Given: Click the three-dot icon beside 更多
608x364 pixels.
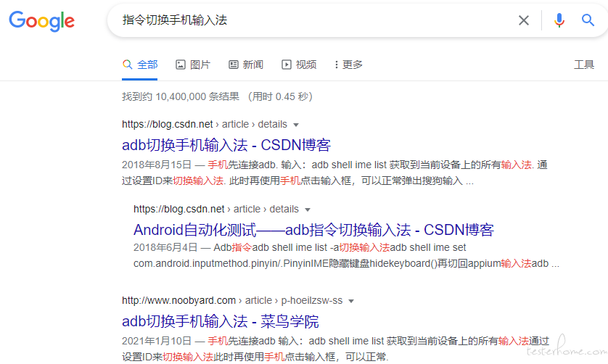Looking at the screenshot, I should click(336, 65).
